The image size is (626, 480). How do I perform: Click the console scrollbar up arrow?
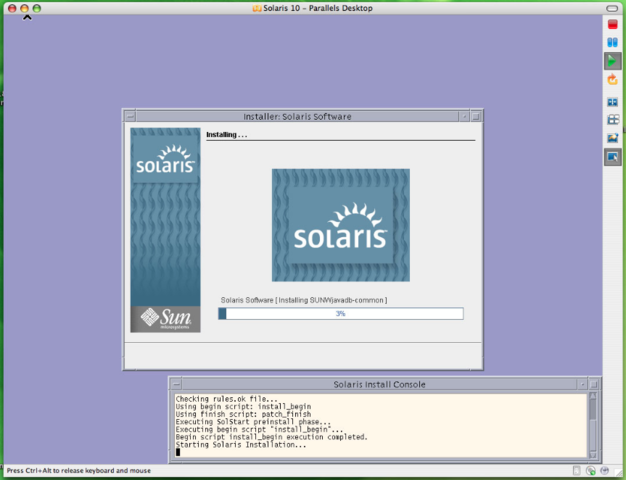pyautogui.click(x=593, y=396)
